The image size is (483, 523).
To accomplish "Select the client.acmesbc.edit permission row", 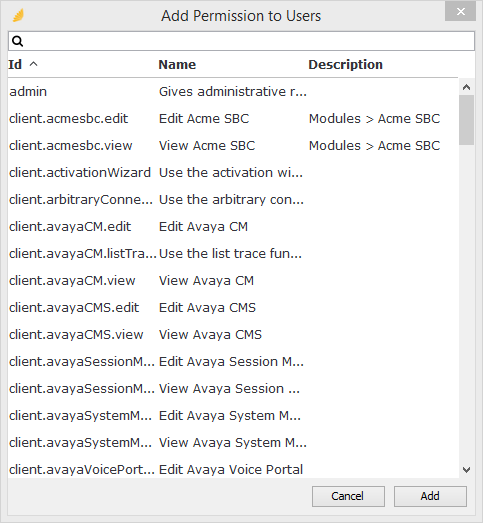I will pos(233,118).
